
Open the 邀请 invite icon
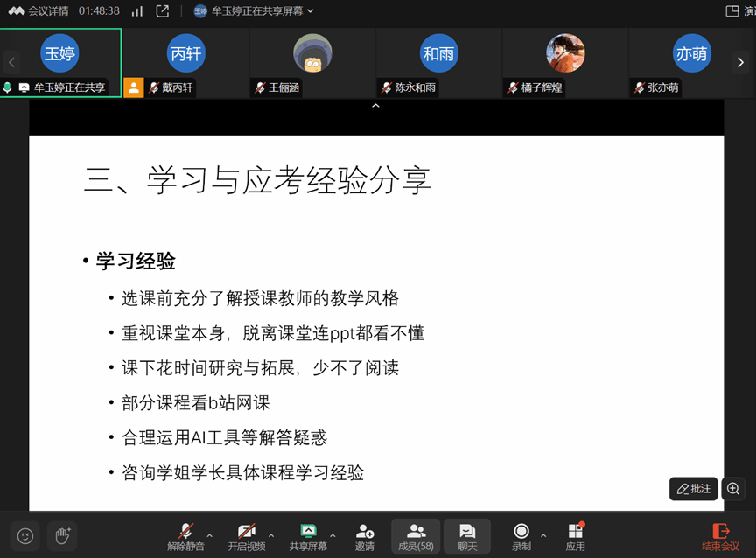365,535
